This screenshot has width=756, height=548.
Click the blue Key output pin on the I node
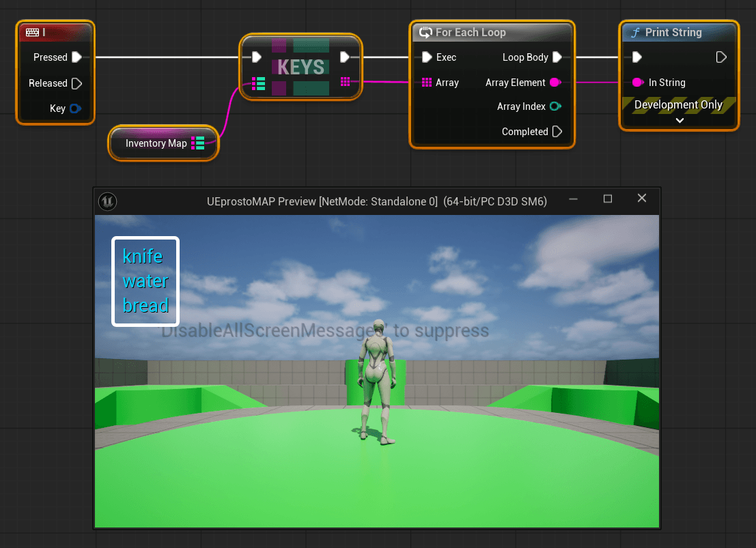tap(75, 108)
